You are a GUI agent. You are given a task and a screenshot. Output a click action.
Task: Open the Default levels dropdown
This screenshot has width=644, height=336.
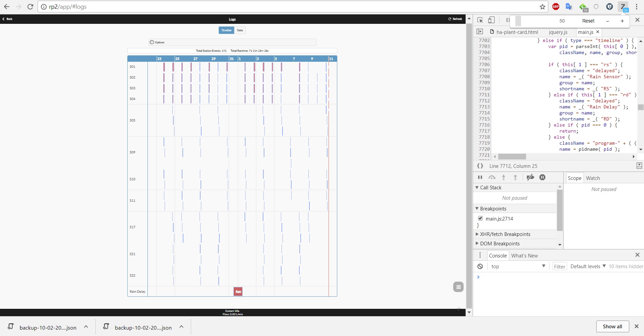tap(588, 266)
